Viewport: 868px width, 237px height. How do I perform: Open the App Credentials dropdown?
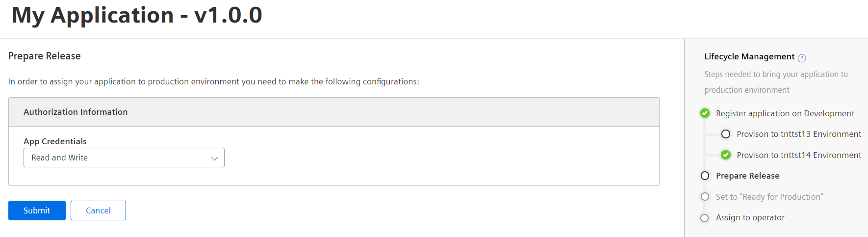click(x=124, y=158)
